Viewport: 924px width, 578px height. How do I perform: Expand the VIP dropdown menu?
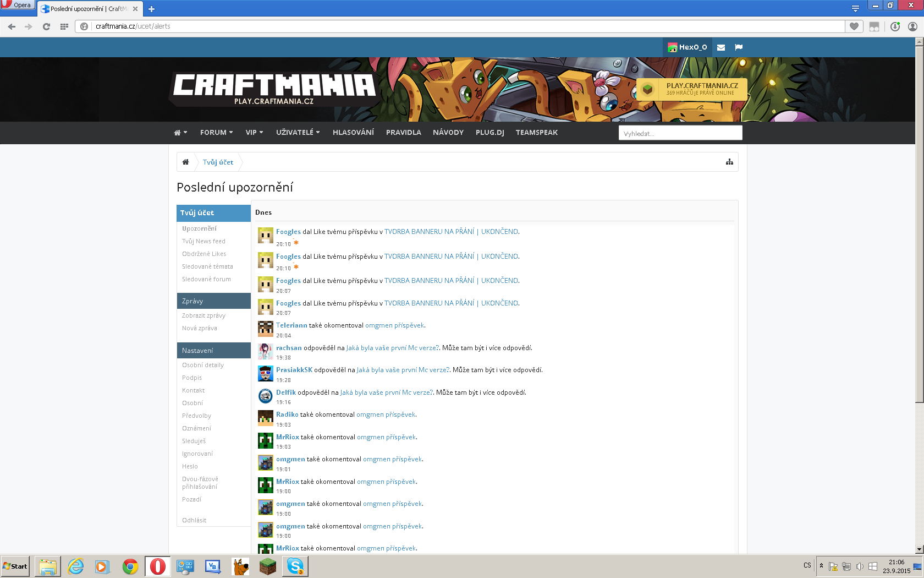click(254, 133)
